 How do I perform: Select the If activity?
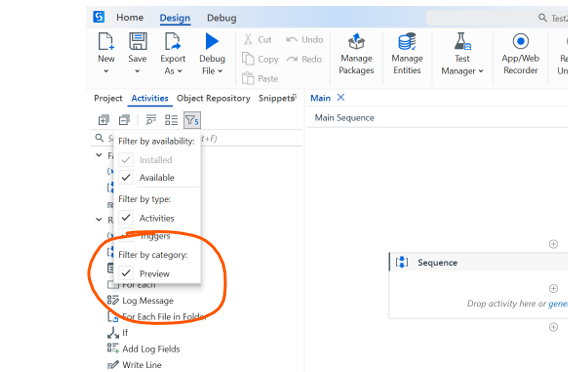125,333
